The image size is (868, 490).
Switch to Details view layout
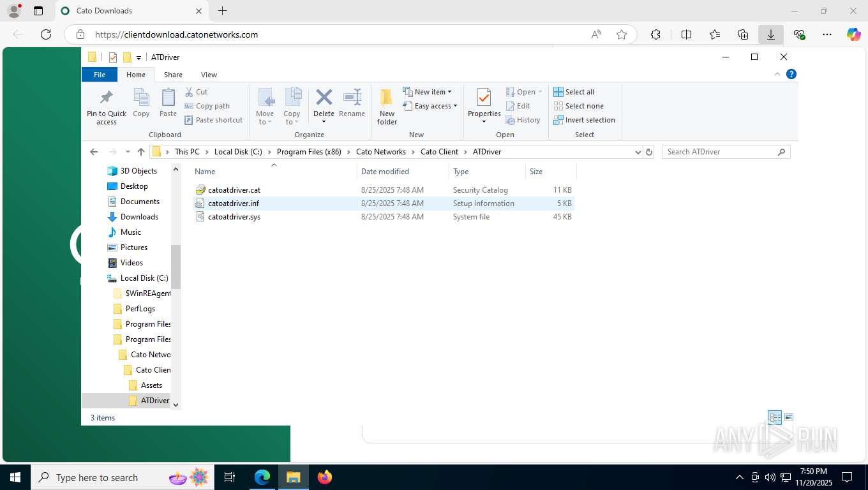[775, 417]
